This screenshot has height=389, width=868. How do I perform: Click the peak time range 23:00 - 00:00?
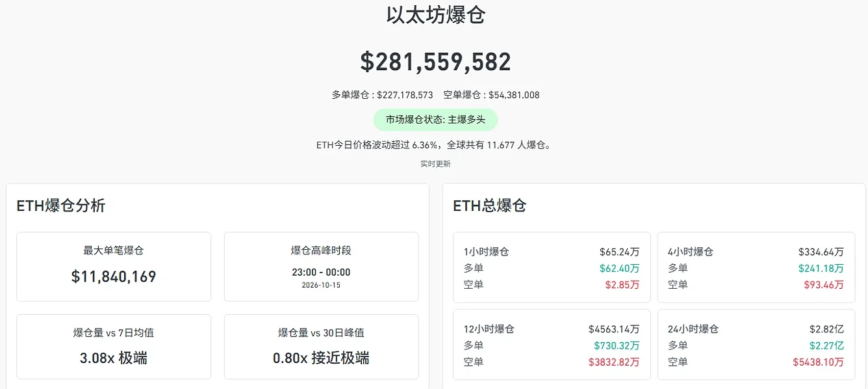[321, 272]
